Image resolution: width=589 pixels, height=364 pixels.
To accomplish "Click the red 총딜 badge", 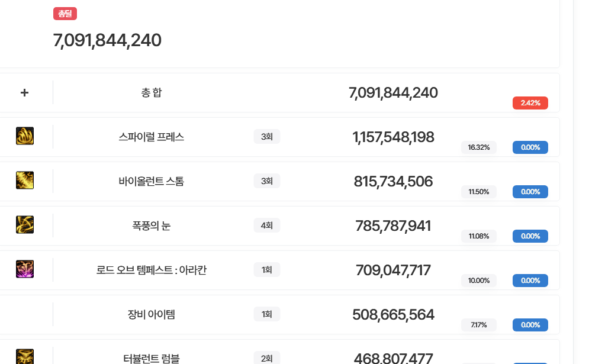I will coord(65,14).
